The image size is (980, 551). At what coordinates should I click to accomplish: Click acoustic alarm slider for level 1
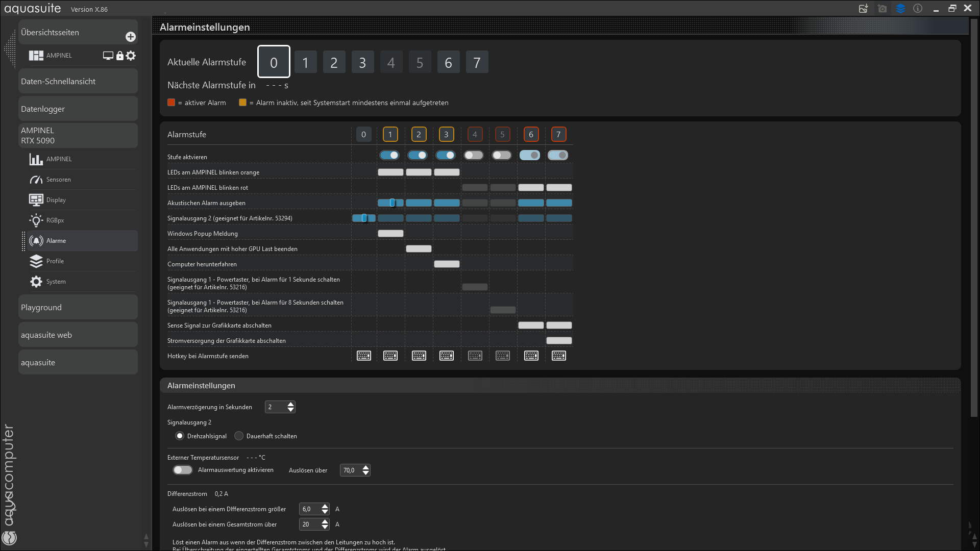pyautogui.click(x=391, y=203)
